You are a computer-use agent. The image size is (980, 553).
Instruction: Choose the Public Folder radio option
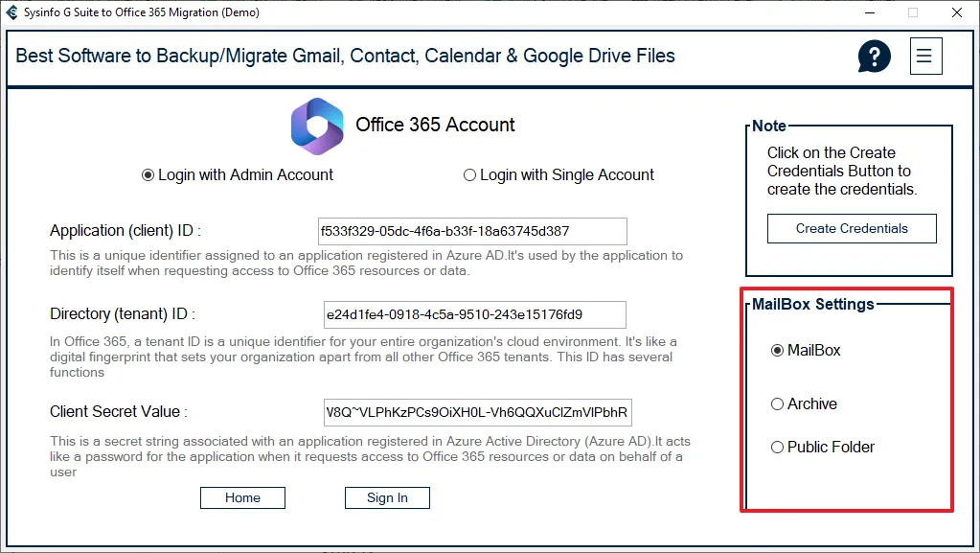click(x=823, y=448)
